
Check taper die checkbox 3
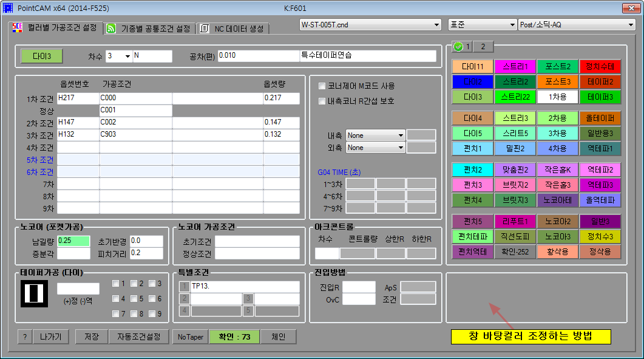click(x=152, y=283)
